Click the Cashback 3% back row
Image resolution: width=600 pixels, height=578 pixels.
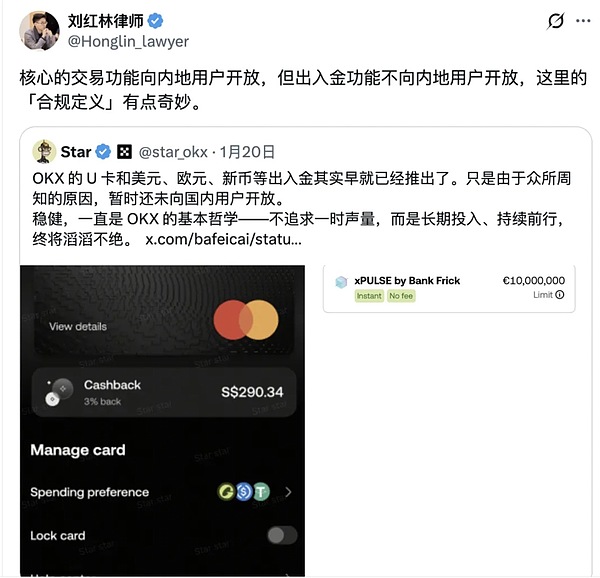click(164, 392)
